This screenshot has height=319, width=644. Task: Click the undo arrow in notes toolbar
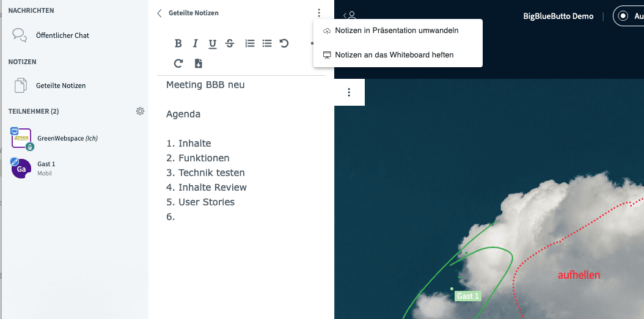coord(284,43)
